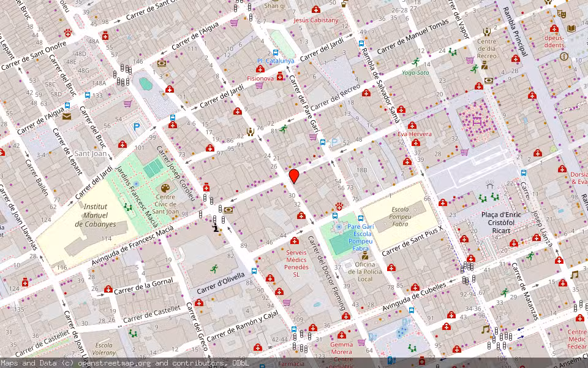588x368 pixels.
Task: Click the restaurant people icon near number 76
Action: pos(250,131)
